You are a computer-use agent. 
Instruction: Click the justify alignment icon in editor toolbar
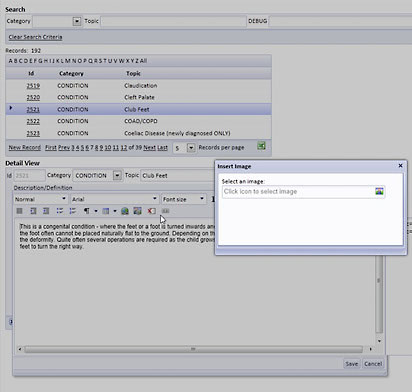(19, 211)
